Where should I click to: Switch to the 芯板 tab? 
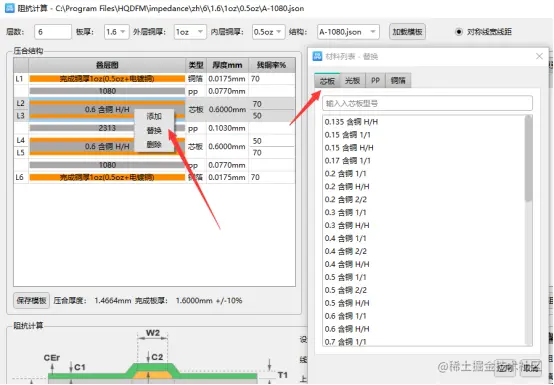327,81
